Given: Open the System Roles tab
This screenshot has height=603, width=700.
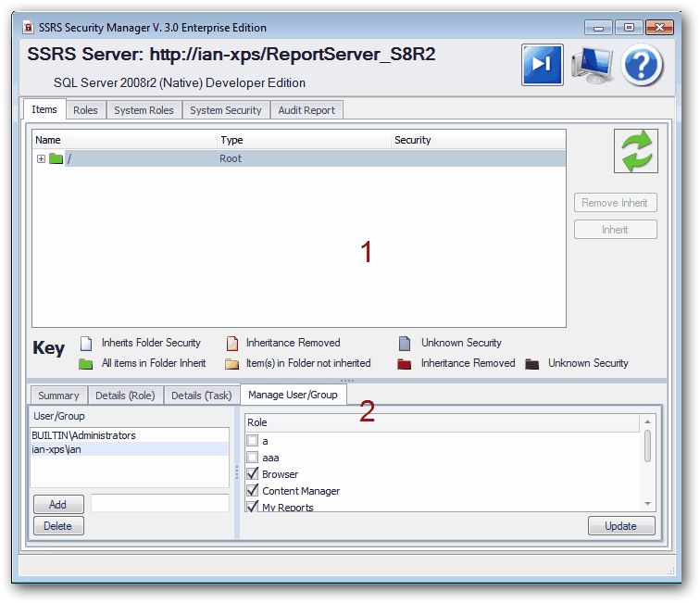Looking at the screenshot, I should point(144,110).
